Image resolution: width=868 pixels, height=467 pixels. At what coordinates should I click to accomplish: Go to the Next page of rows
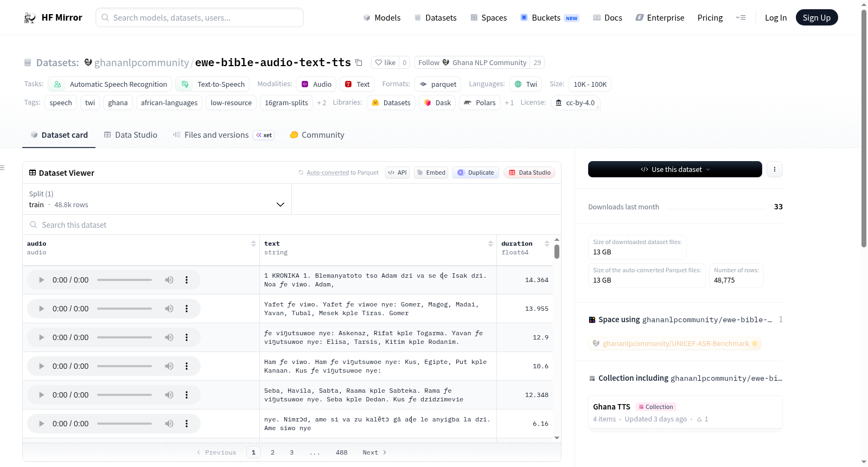(374, 452)
